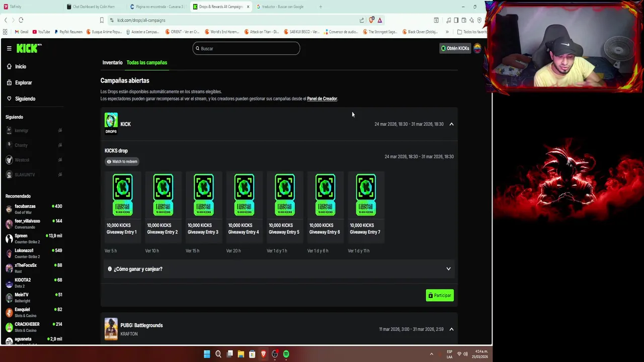Open Windows taskbar search

(x=218, y=354)
